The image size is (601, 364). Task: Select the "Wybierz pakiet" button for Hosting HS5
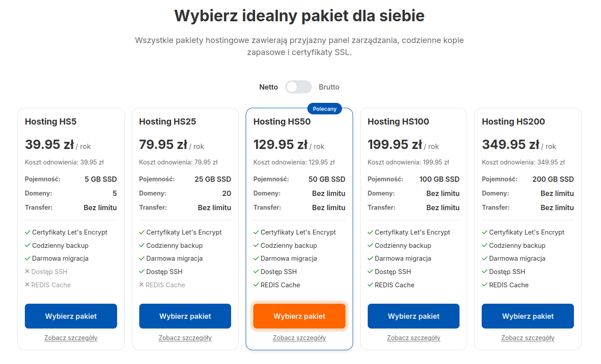tap(71, 316)
